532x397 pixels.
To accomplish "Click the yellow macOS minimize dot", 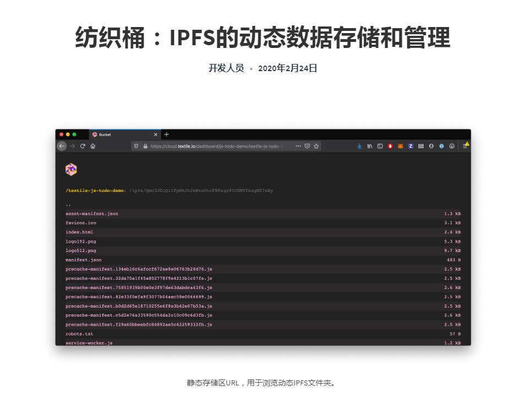I will click(x=68, y=135).
